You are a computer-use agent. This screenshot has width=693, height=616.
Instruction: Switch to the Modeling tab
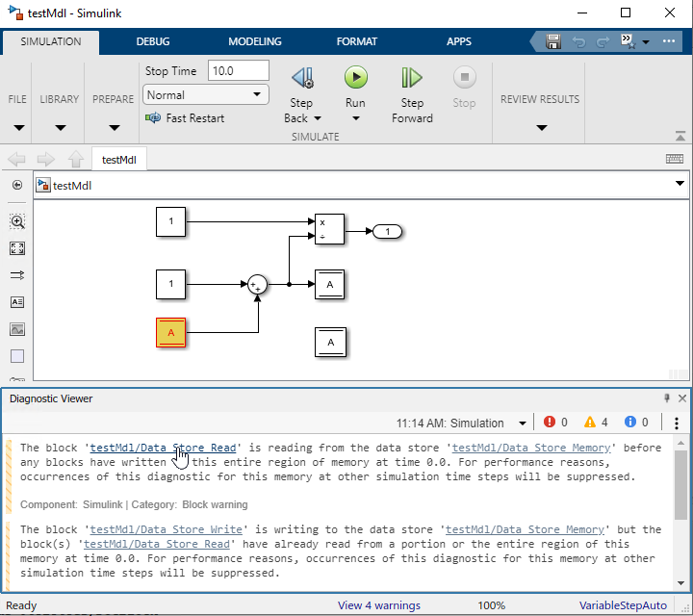point(255,42)
